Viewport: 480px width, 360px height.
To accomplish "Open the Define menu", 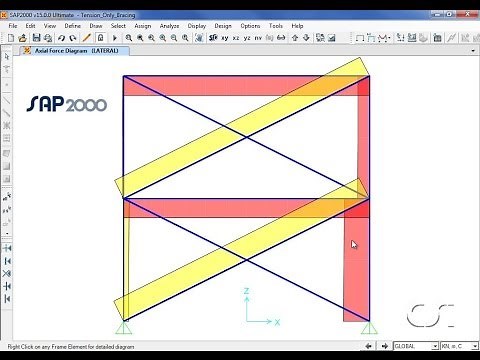I will pos(73,26).
